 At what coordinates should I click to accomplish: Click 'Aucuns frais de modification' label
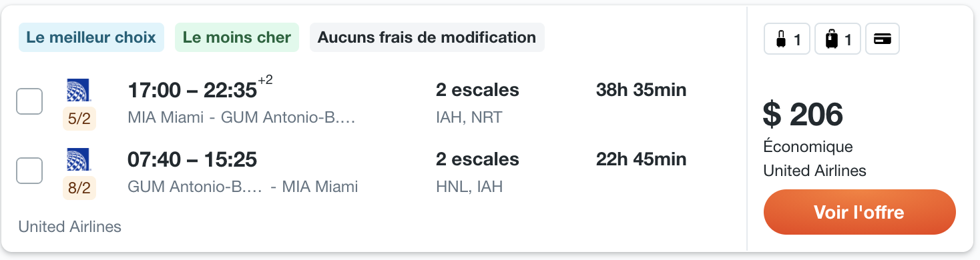(x=427, y=37)
